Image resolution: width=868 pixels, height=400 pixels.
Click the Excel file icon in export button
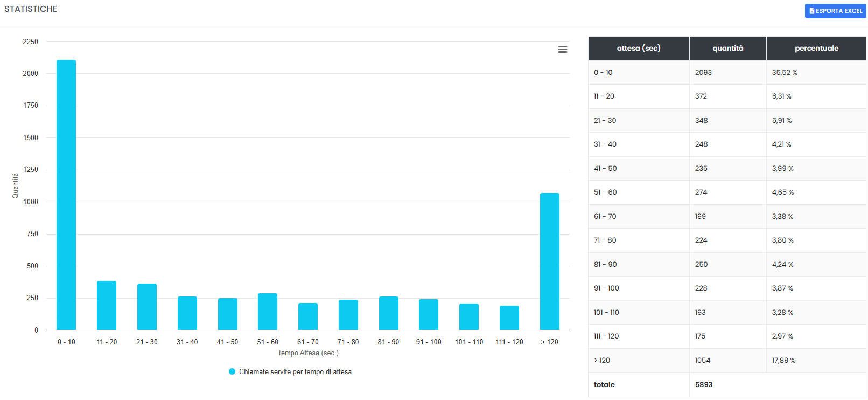click(x=812, y=11)
